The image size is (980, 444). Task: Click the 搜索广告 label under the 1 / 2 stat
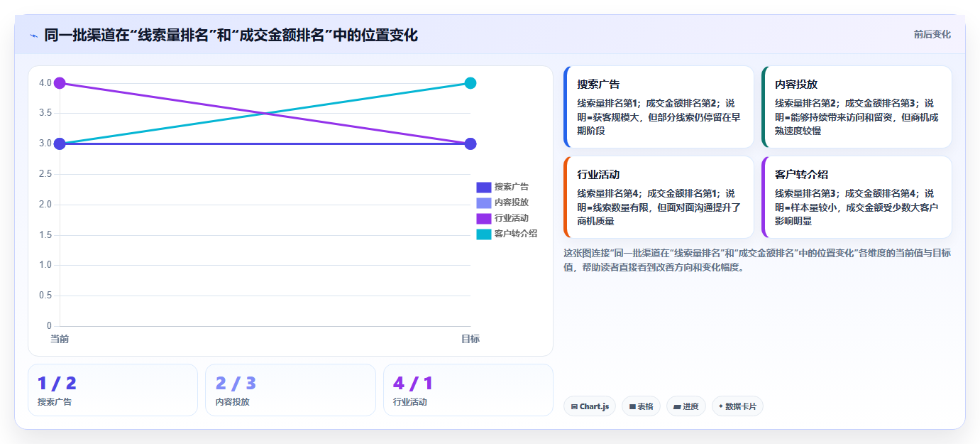[x=55, y=402]
